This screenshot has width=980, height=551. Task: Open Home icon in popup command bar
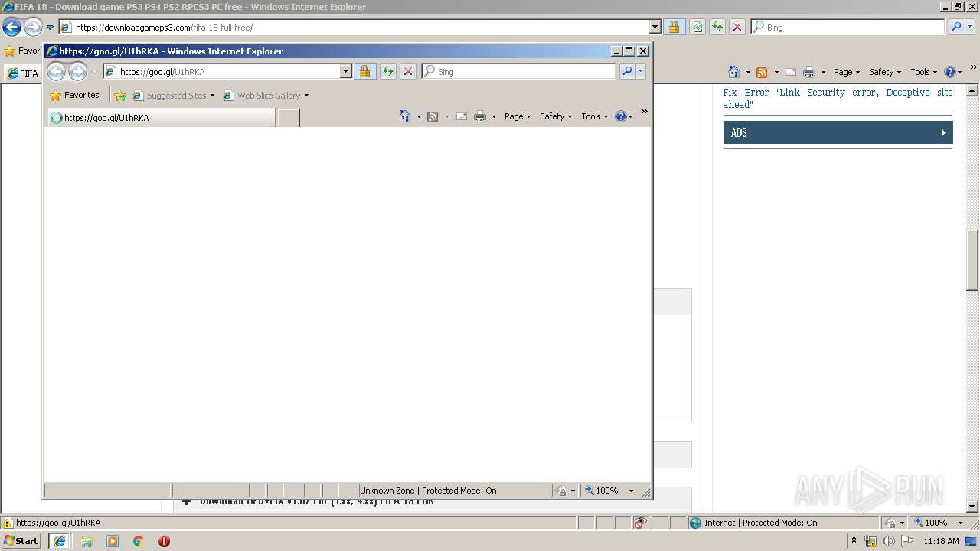pos(405,116)
